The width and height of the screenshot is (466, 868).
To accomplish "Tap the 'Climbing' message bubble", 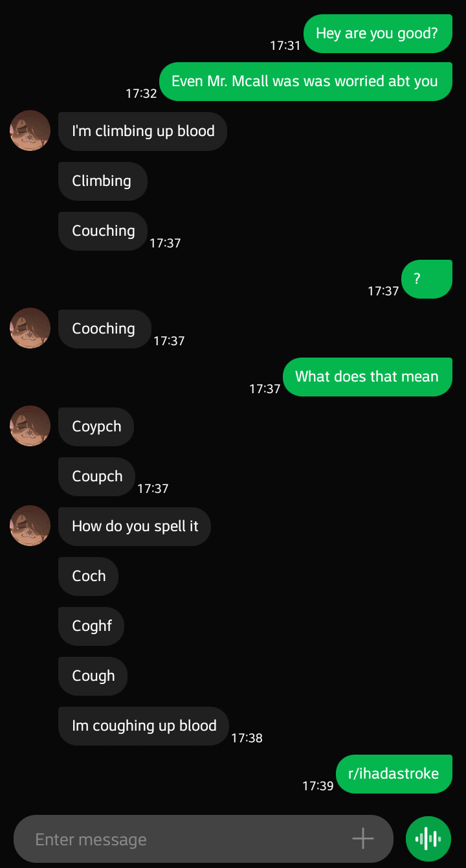I will [102, 181].
